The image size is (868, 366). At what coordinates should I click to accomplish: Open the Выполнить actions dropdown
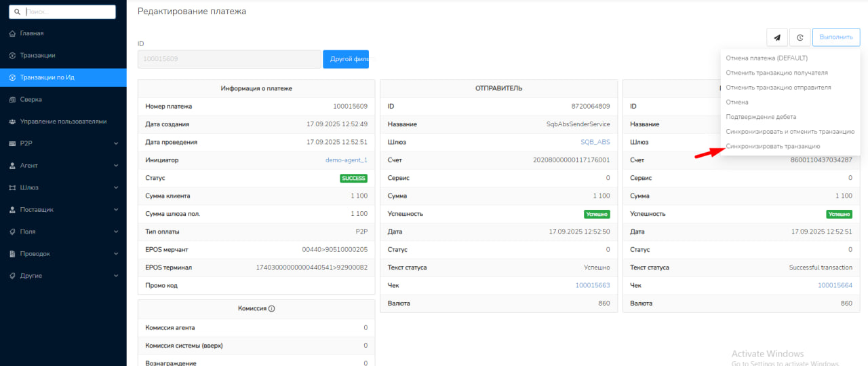pos(835,37)
